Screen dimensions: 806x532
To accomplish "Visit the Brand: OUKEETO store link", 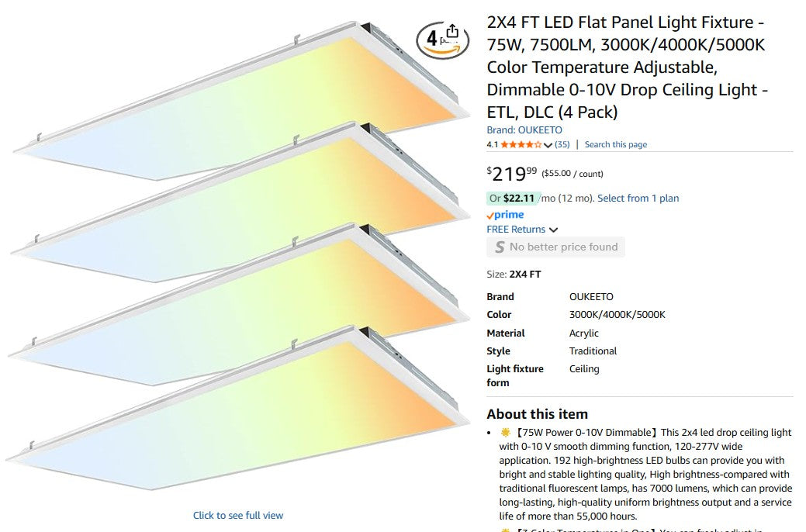I will pyautogui.click(x=524, y=130).
